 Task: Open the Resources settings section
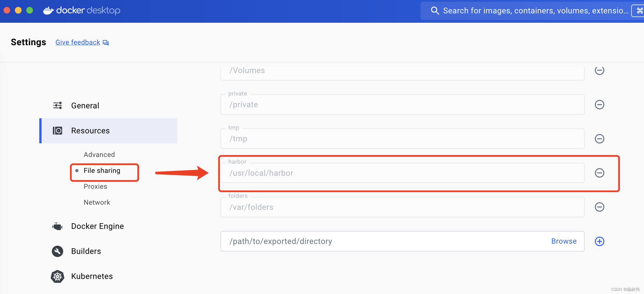108,131
